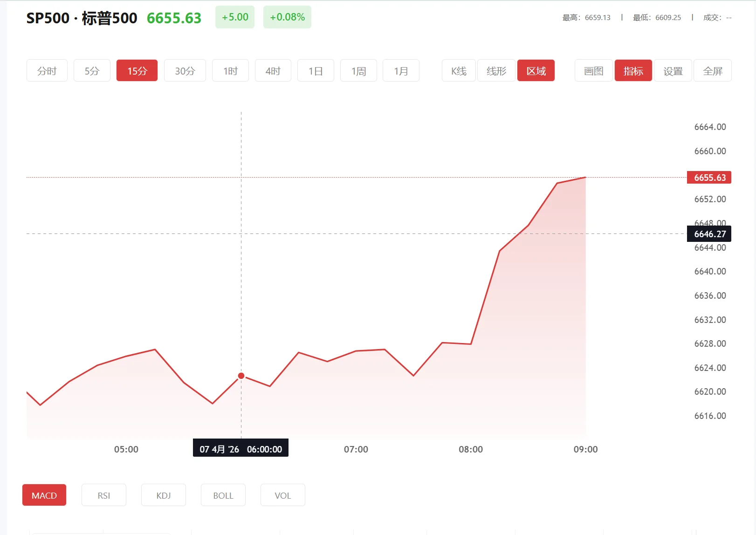Choose the 4时 timeframe
This screenshot has height=535, width=756.
pyautogui.click(x=273, y=71)
